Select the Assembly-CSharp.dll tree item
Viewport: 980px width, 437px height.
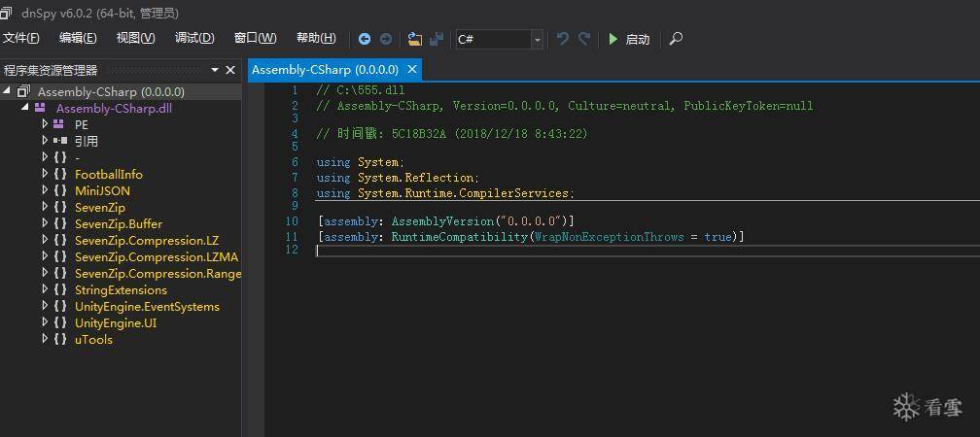[114, 108]
